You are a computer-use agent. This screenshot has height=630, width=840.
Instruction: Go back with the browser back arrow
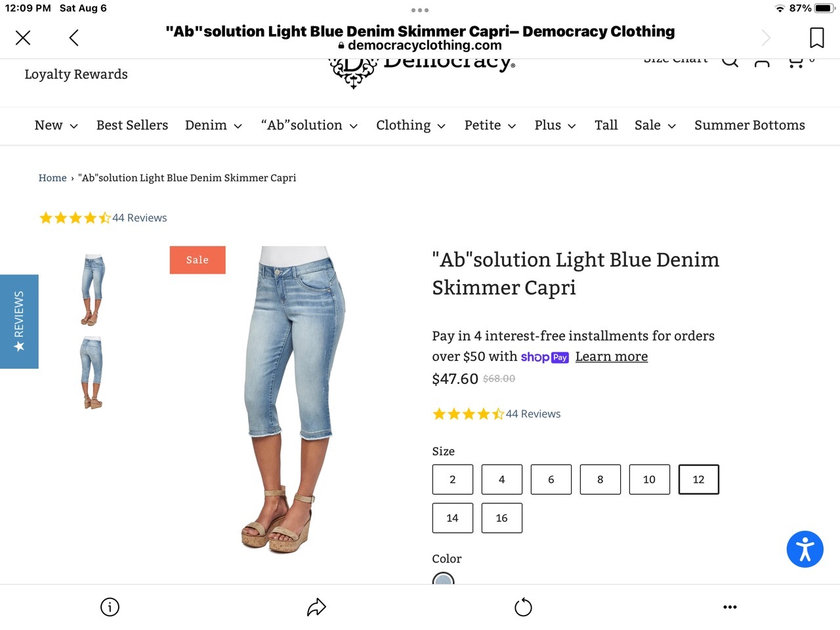point(74,38)
